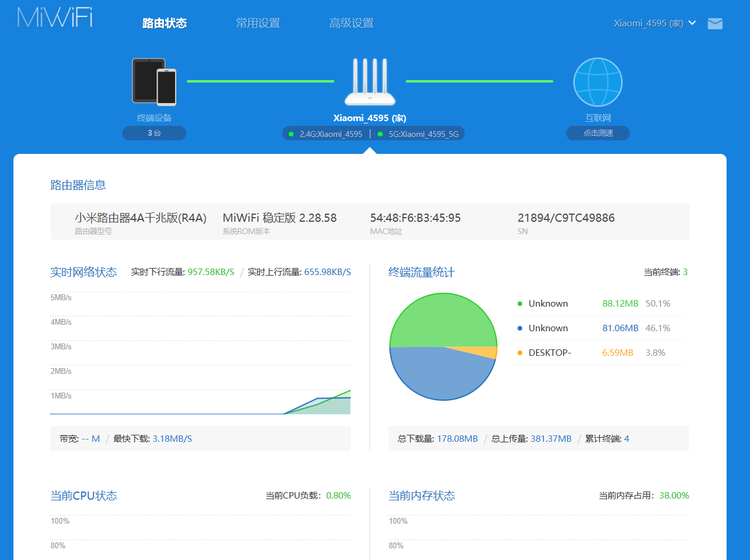
Task: Click the CPU load percentage 0.80%
Action: pos(337,495)
